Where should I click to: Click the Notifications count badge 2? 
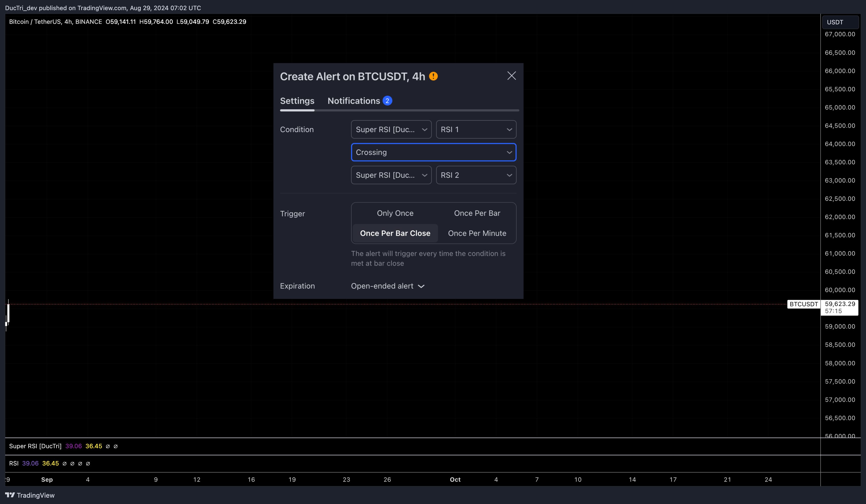click(x=387, y=101)
